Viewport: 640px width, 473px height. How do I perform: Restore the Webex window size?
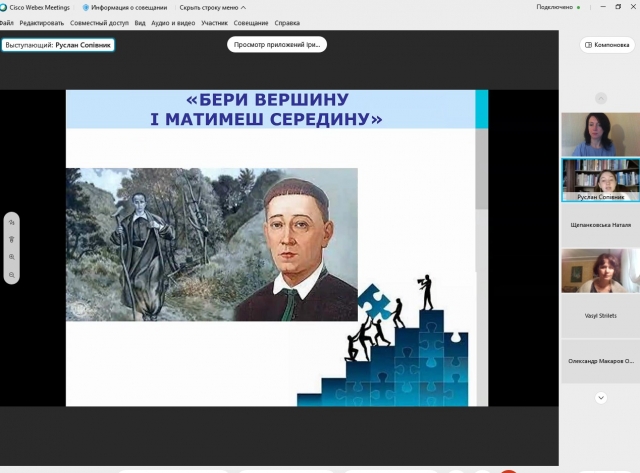tap(618, 7)
